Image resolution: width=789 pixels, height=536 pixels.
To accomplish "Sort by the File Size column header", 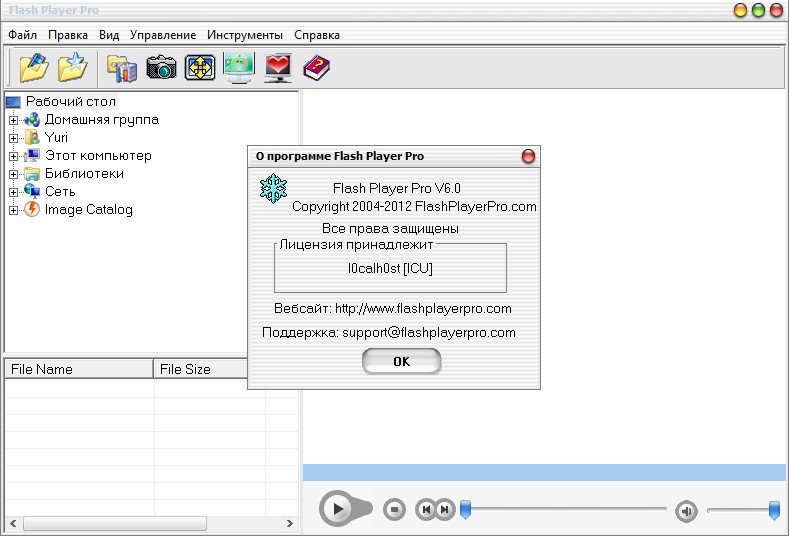I will (201, 369).
